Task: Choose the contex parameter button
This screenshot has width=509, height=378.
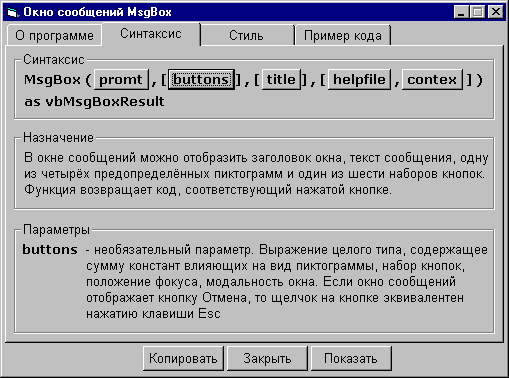Action: point(432,80)
